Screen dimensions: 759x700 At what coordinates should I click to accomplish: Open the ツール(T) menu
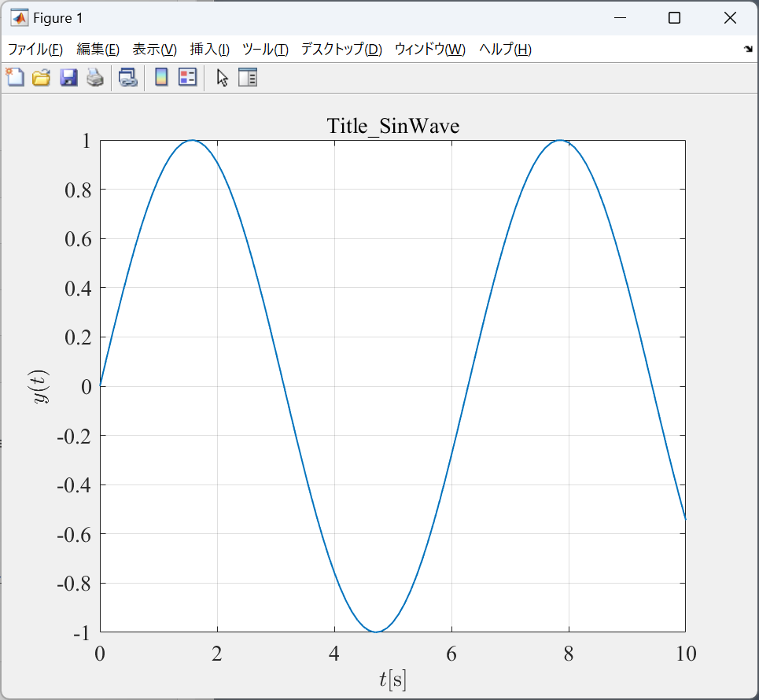coord(265,50)
